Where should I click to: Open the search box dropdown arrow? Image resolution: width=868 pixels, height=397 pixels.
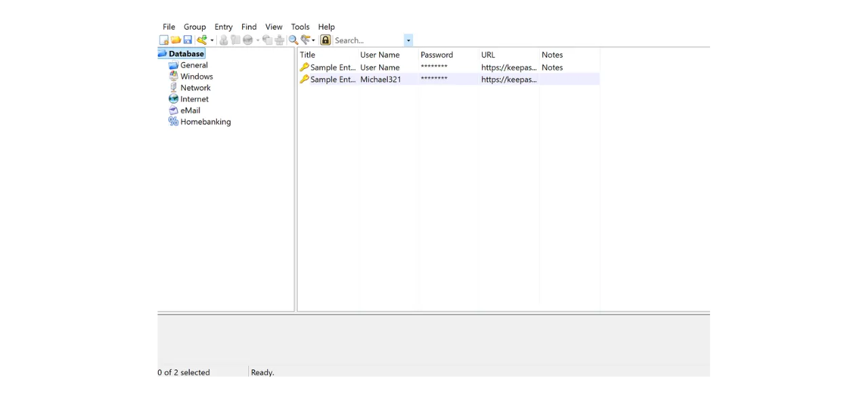[x=408, y=40]
